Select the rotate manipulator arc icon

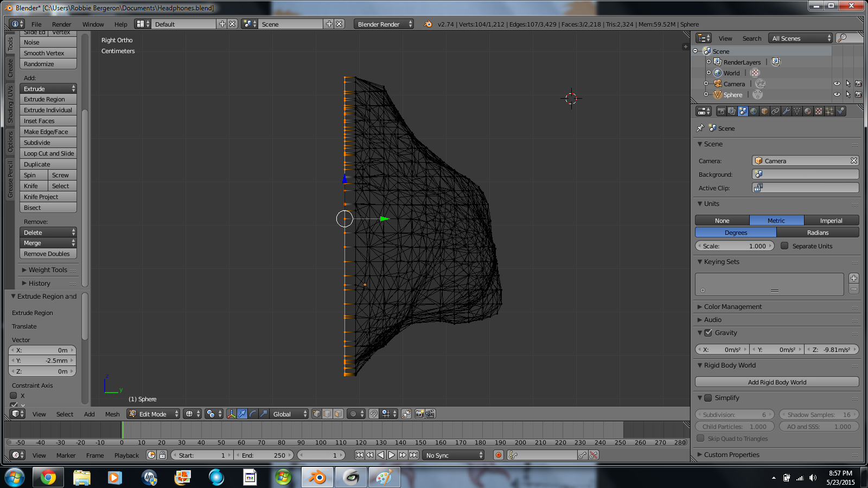pos(253,414)
